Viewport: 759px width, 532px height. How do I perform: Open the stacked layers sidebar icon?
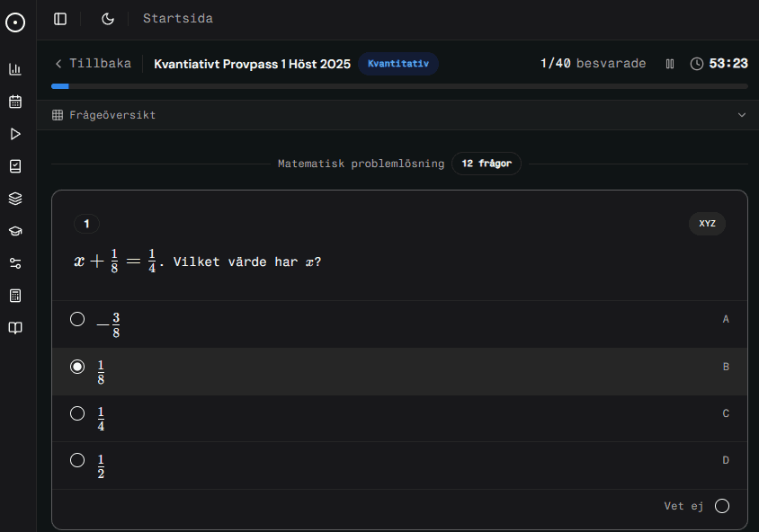(15, 199)
